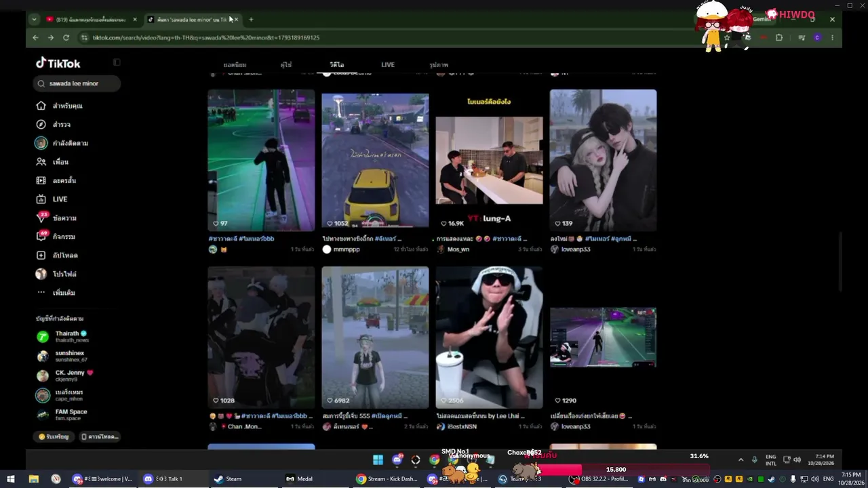Open Activity (กิจกรรม) with 69 badge
The width and height of the screenshot is (868, 488).
tap(41, 237)
